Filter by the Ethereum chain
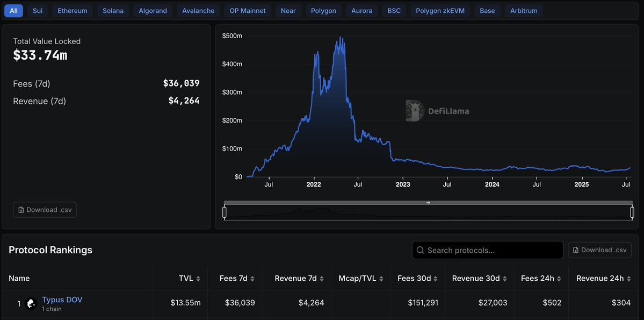 (x=73, y=11)
